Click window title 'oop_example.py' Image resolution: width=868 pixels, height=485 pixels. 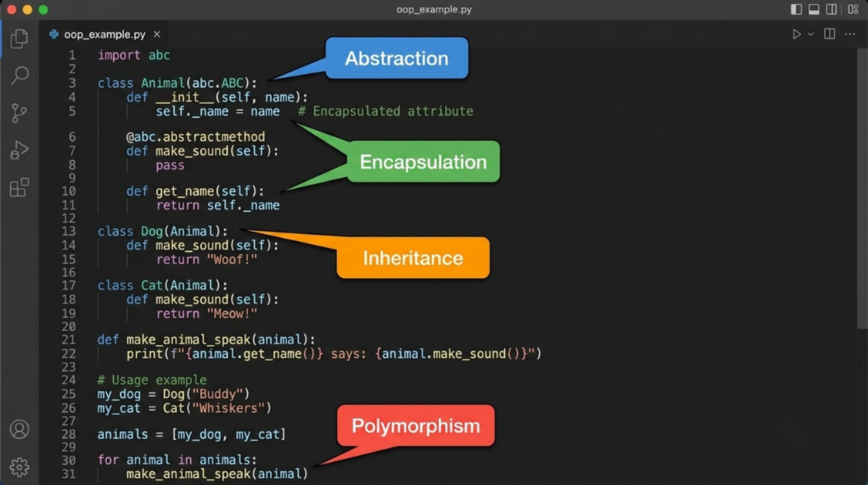(434, 10)
